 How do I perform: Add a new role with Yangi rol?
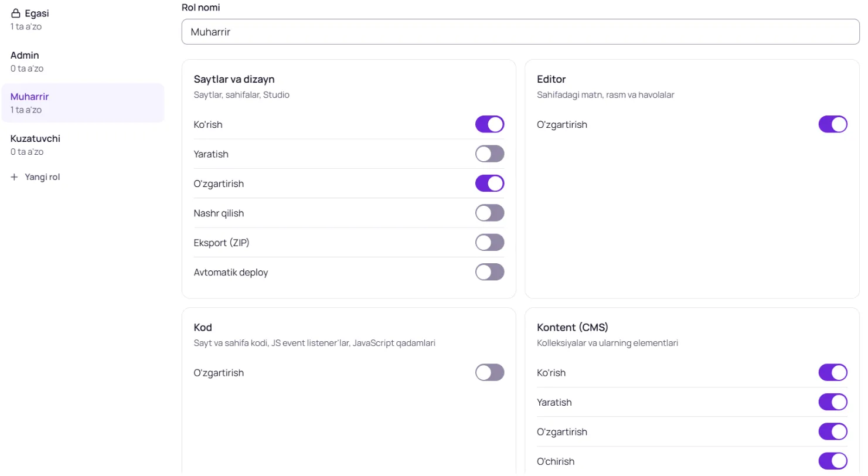coord(35,177)
